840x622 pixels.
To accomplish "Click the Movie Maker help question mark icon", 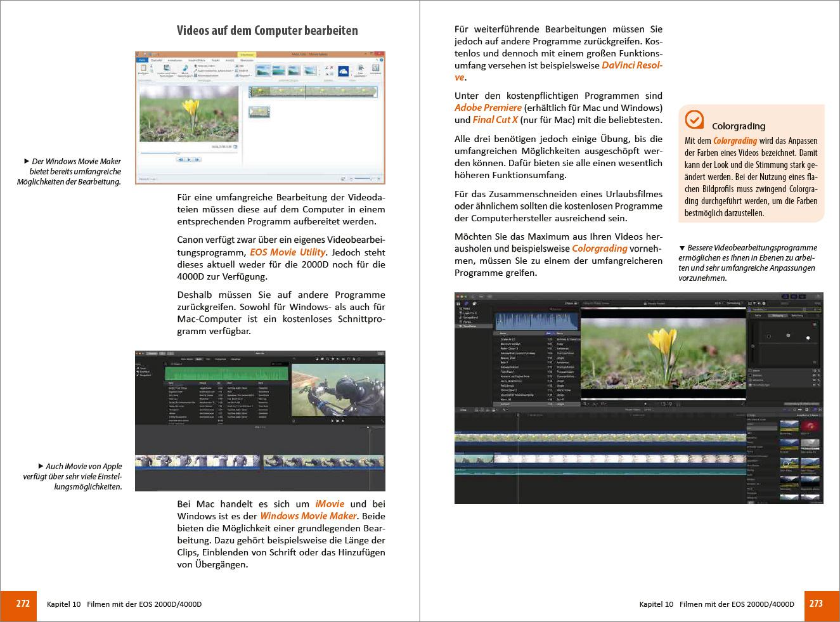I will point(381,60).
